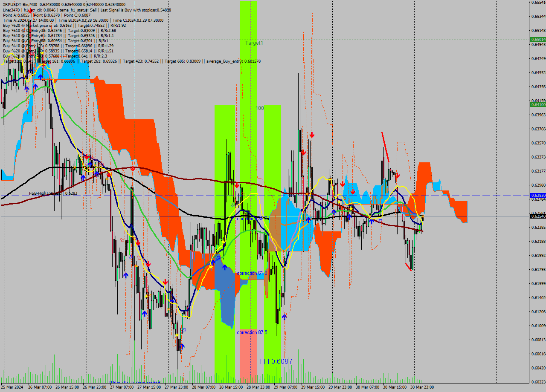Screen dimensions: 546x392
Task: Click the 0.61402 price scale value
Action: 538,297
